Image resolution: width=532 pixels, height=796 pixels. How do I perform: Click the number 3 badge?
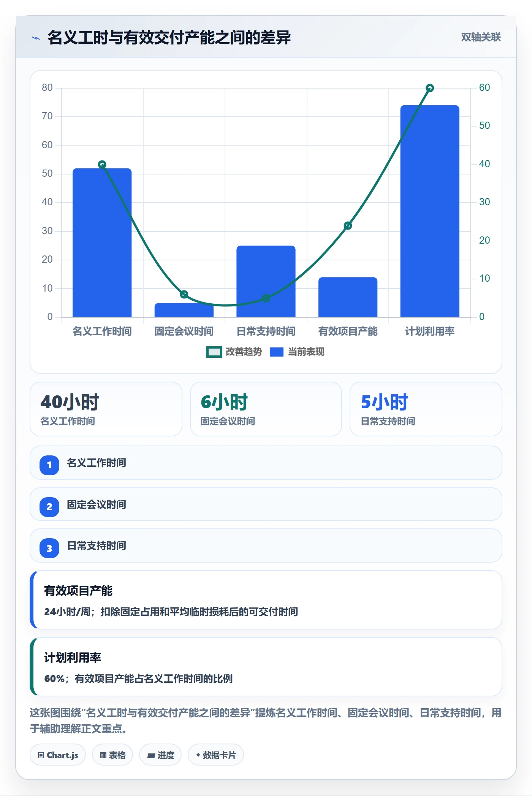click(49, 549)
